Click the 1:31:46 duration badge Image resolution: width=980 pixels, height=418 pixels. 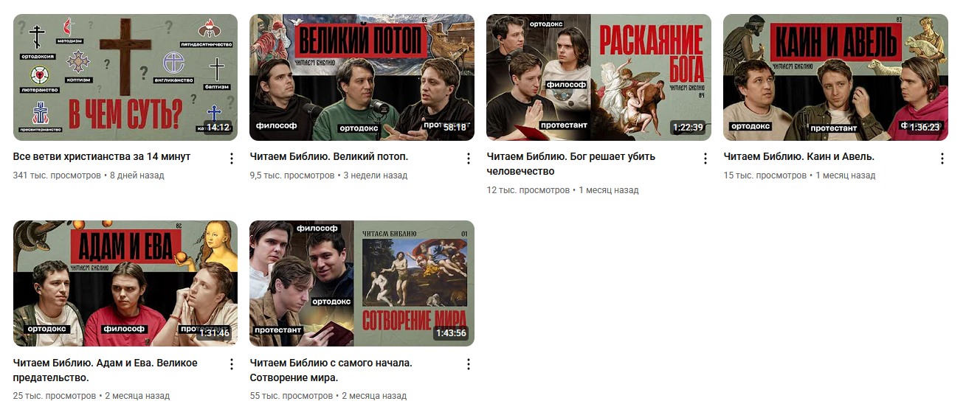click(214, 333)
